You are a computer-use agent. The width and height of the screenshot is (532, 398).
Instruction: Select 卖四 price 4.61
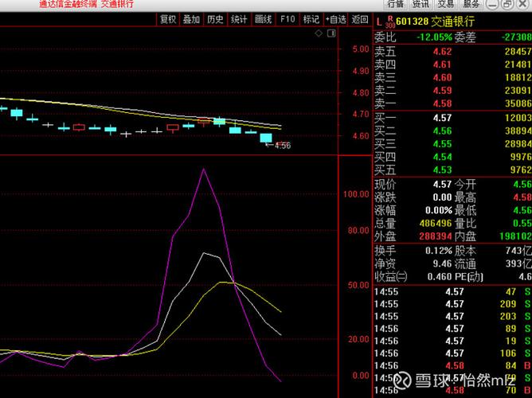(442, 64)
